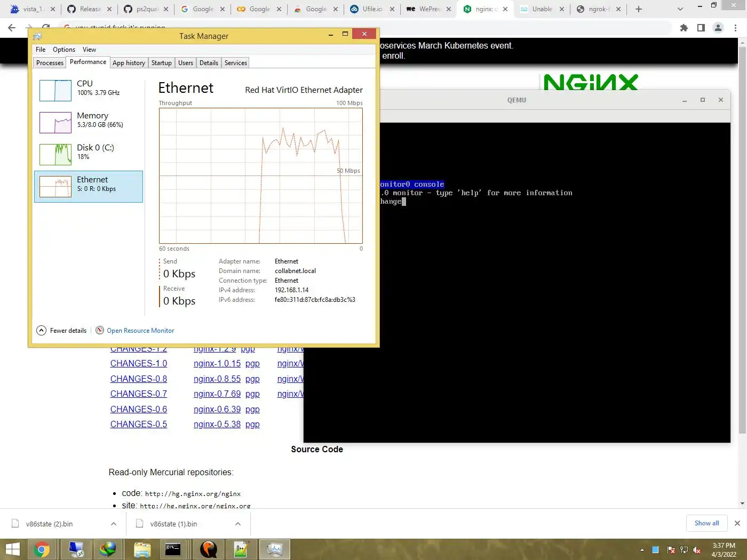Open the CHANGES-0.7 link
This screenshot has width=747, height=560.
click(139, 394)
